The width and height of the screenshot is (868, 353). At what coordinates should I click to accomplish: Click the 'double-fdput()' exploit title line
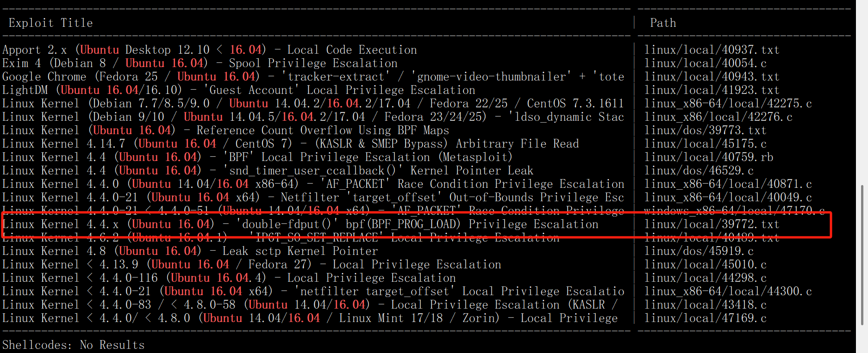[x=300, y=224]
